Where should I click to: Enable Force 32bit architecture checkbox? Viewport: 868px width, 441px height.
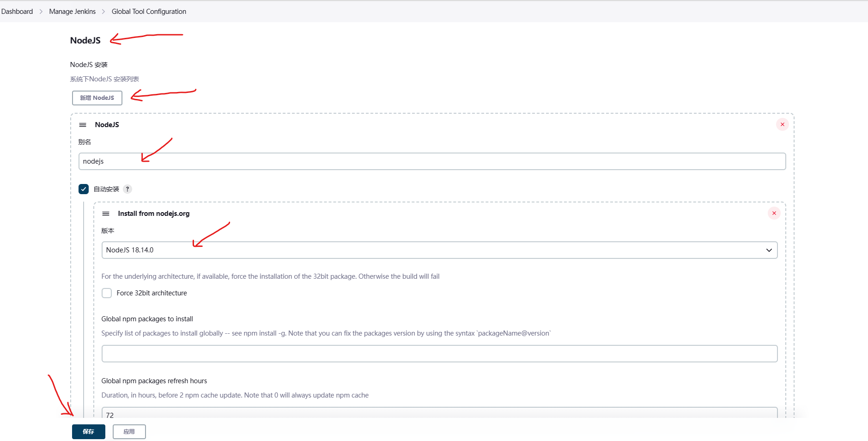coord(107,293)
